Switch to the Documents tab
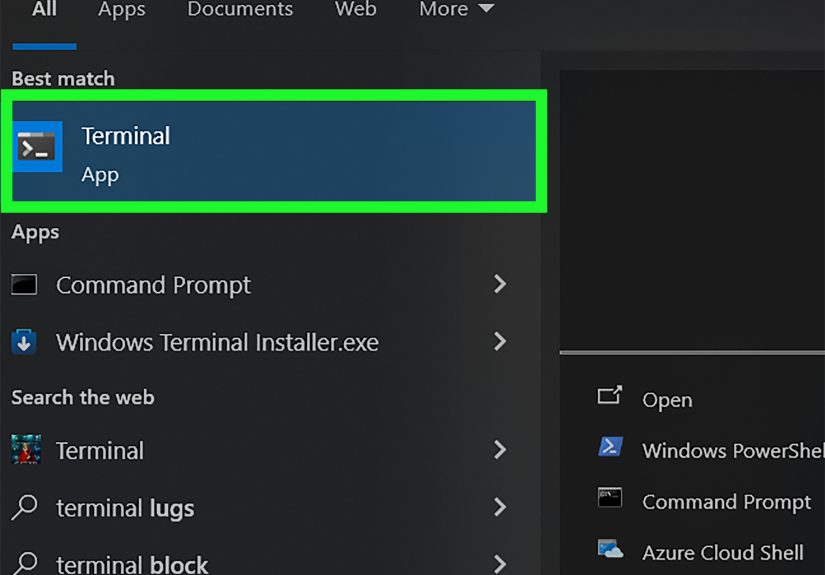 tap(240, 9)
